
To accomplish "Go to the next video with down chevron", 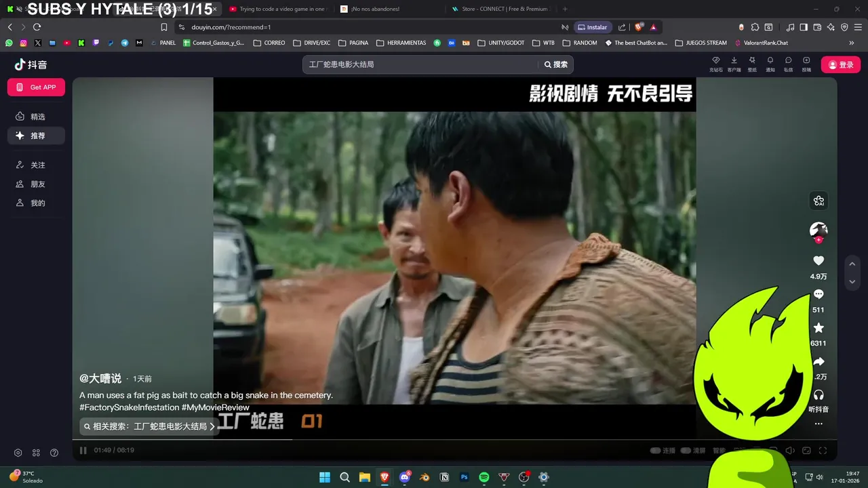I will point(852,281).
